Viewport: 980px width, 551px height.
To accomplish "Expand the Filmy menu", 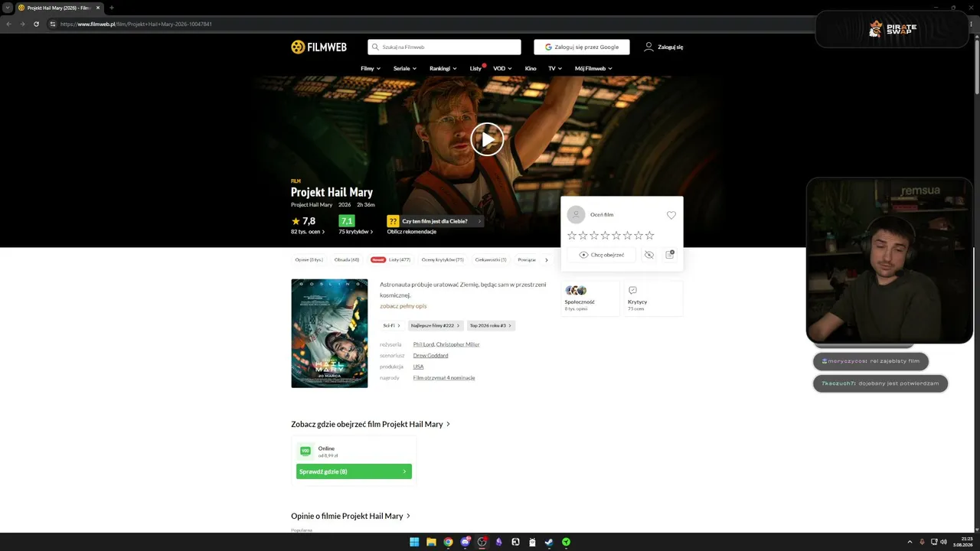I will (371, 69).
